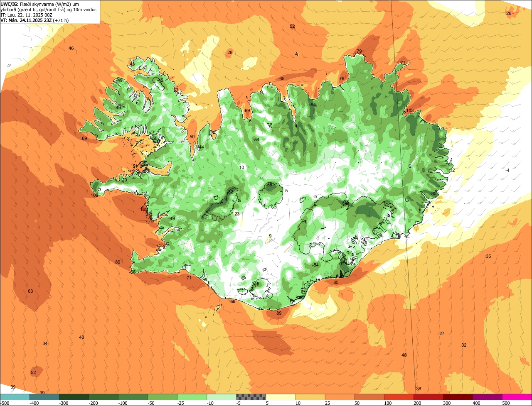Click the map value '34' over the southwest sea
This screenshot has height=406, width=532.
(45, 343)
